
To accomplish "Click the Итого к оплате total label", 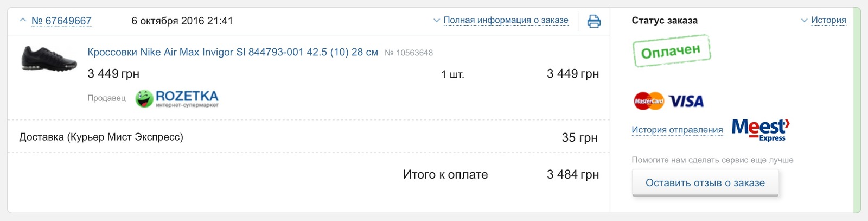I will point(445,174).
